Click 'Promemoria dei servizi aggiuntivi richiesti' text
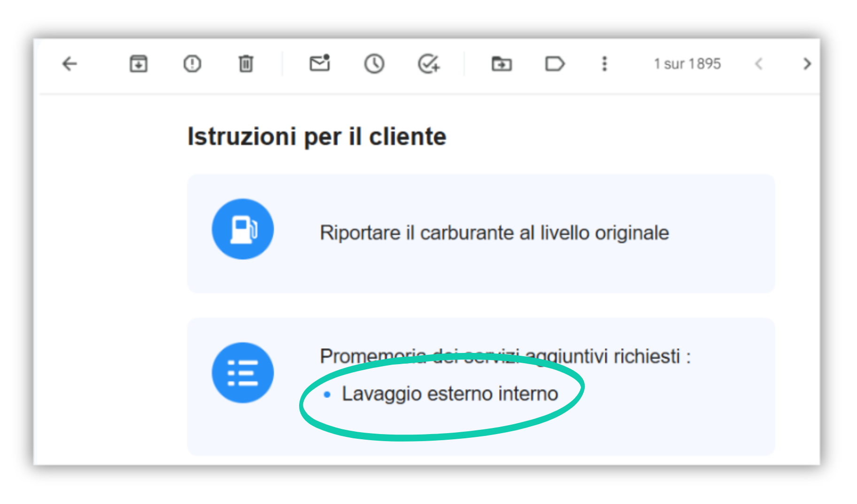The image size is (857, 504). (x=500, y=356)
